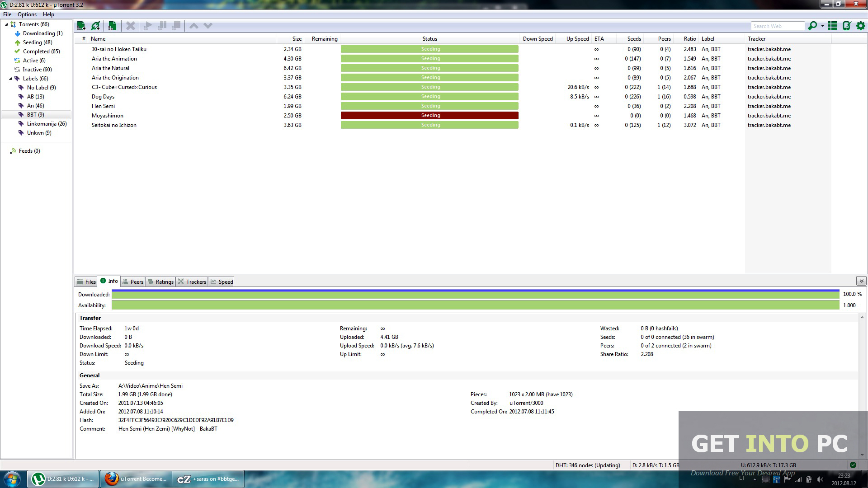868x488 pixels.
Task: Click the Add Torrent from URL icon
Action: 95,26
